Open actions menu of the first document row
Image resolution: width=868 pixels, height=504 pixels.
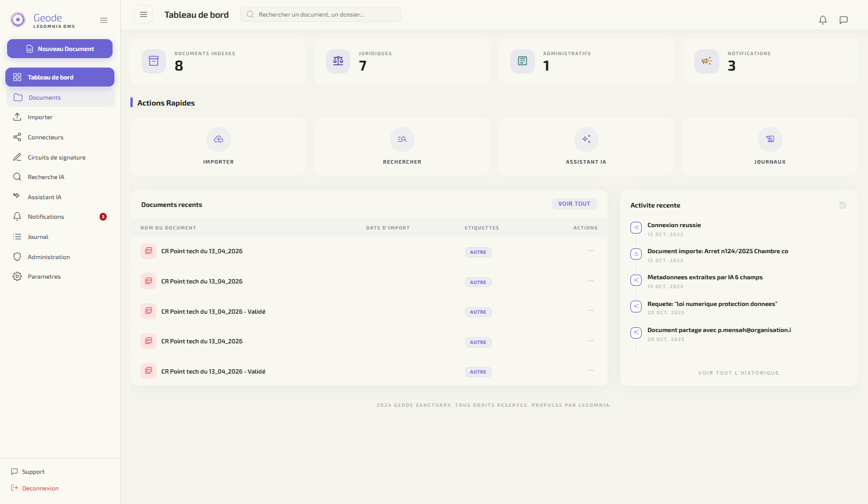pos(591,251)
